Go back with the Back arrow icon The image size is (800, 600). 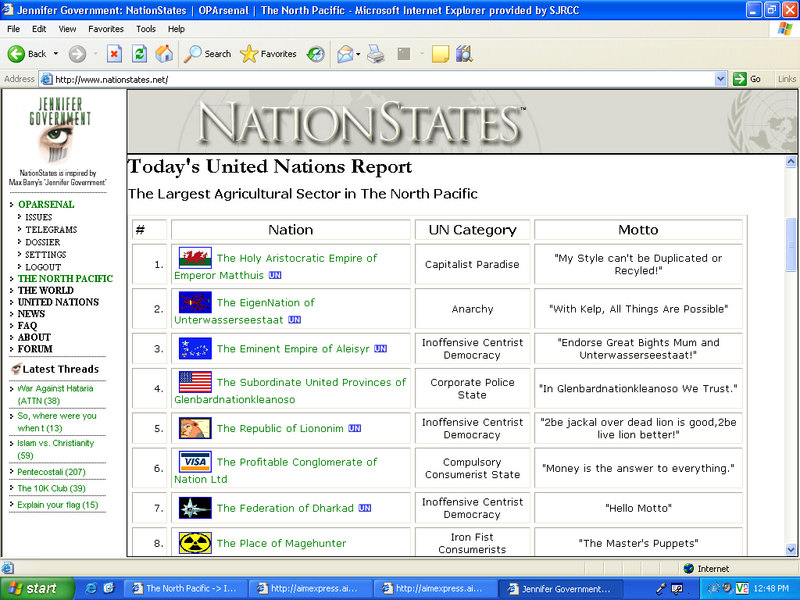[x=16, y=54]
